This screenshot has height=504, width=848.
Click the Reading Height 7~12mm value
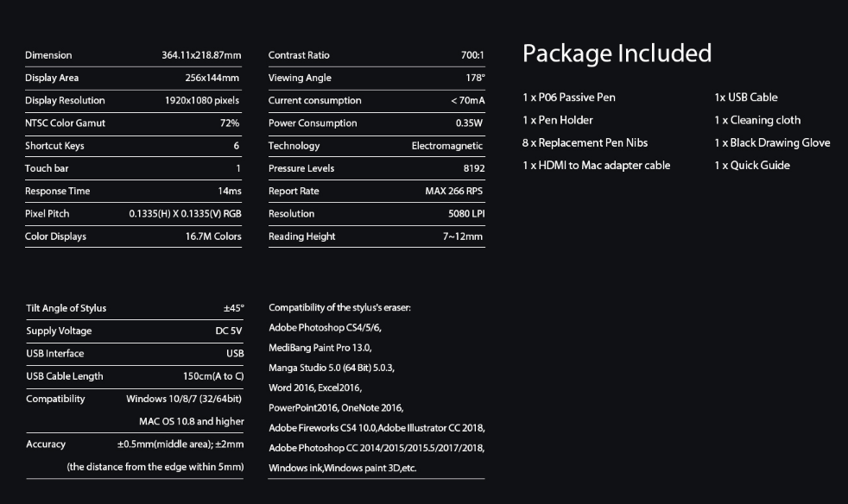463,236
